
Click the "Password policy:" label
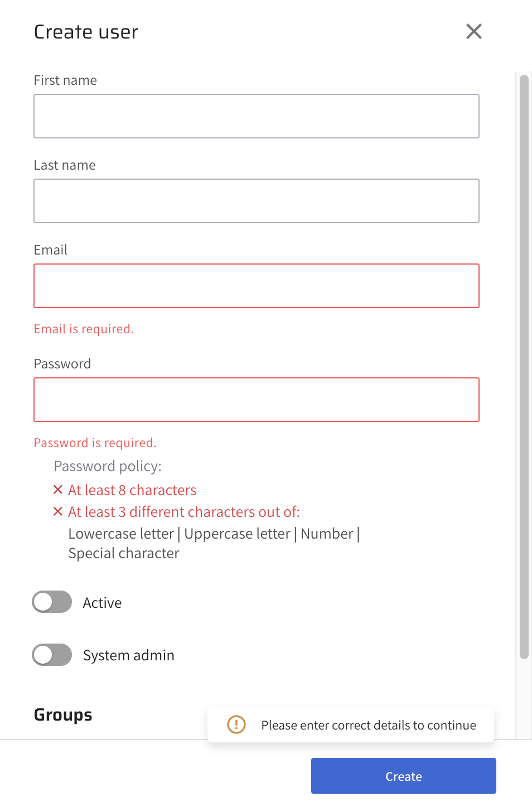(x=108, y=466)
